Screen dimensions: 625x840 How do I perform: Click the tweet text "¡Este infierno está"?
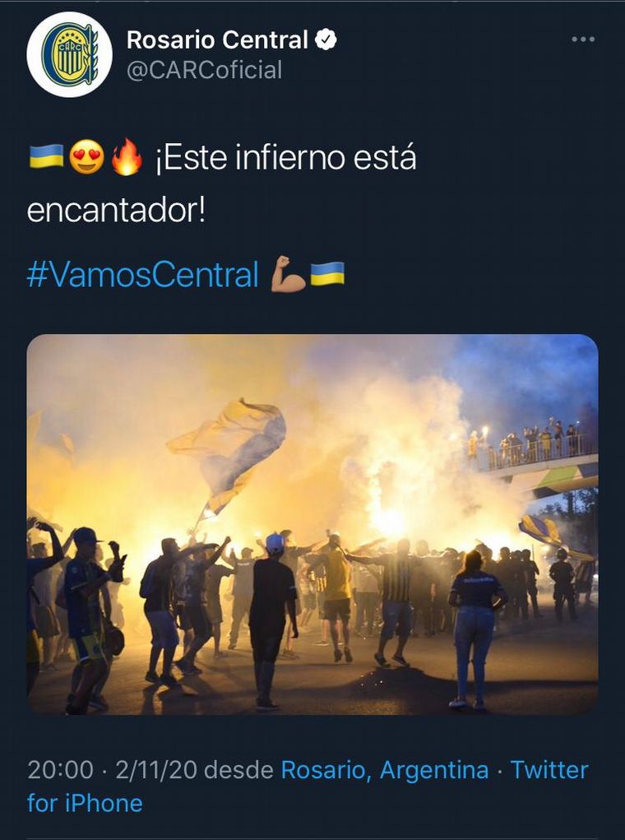click(x=286, y=158)
